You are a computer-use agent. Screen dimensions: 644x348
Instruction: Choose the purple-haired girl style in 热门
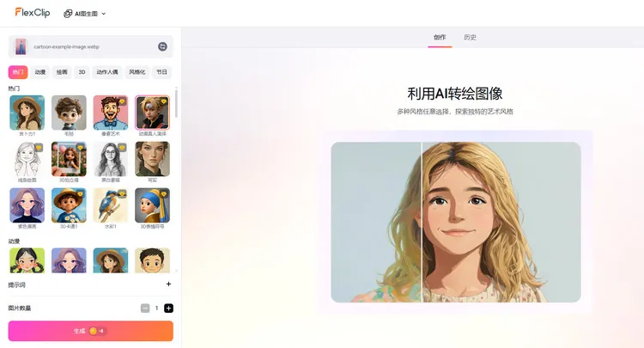[x=27, y=205]
